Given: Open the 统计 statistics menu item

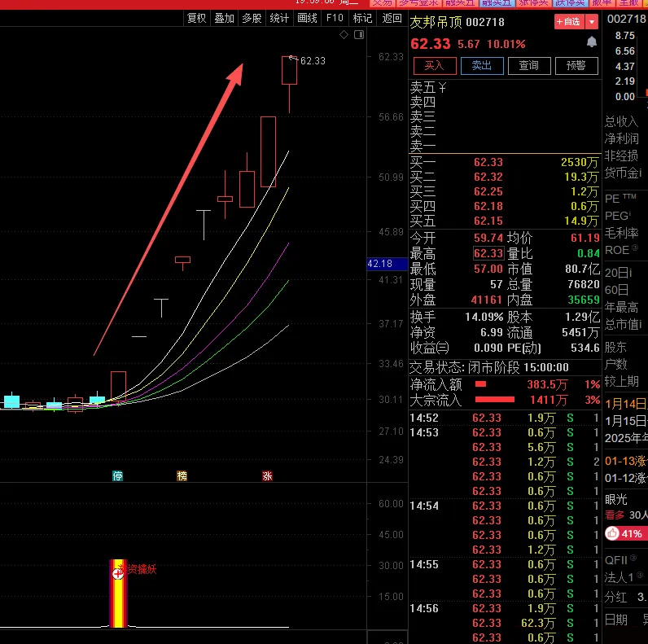Looking at the screenshot, I should tap(279, 18).
